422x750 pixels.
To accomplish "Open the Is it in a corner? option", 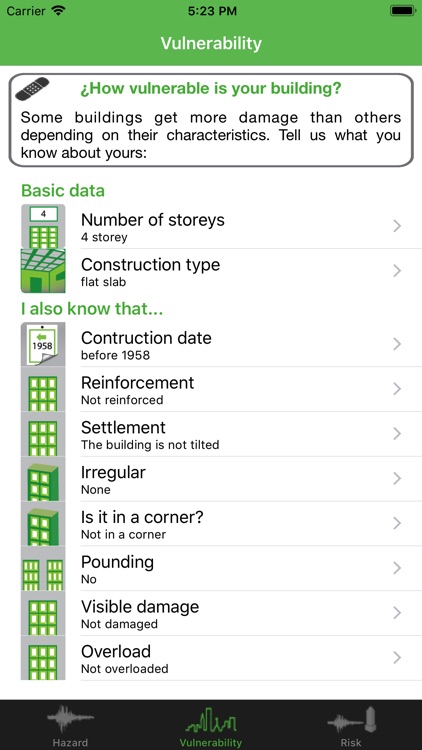I will [x=222, y=524].
